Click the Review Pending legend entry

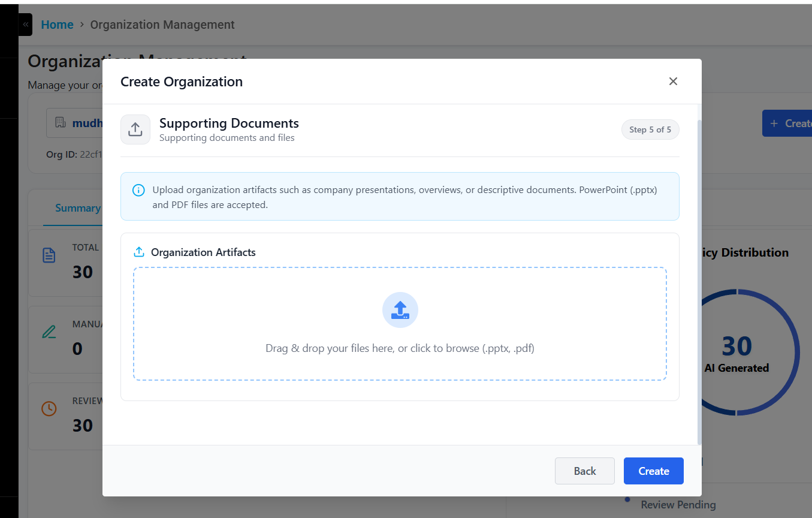678,505
